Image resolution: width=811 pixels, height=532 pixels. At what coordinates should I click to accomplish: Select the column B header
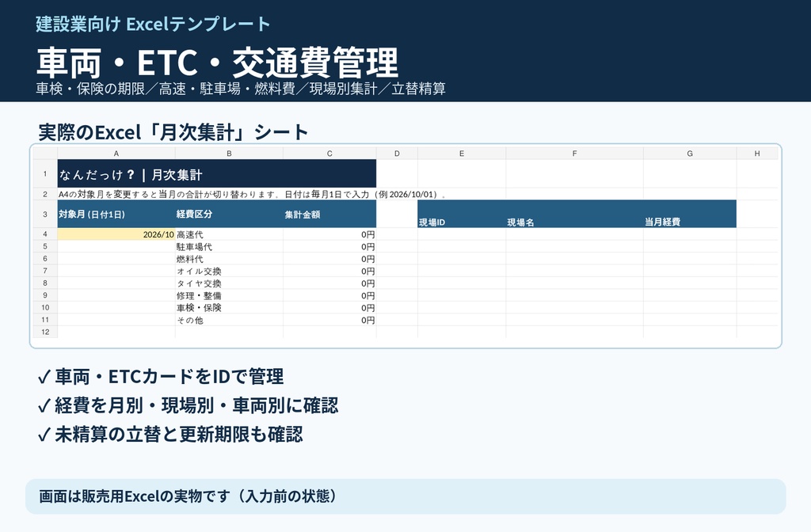tap(229, 154)
